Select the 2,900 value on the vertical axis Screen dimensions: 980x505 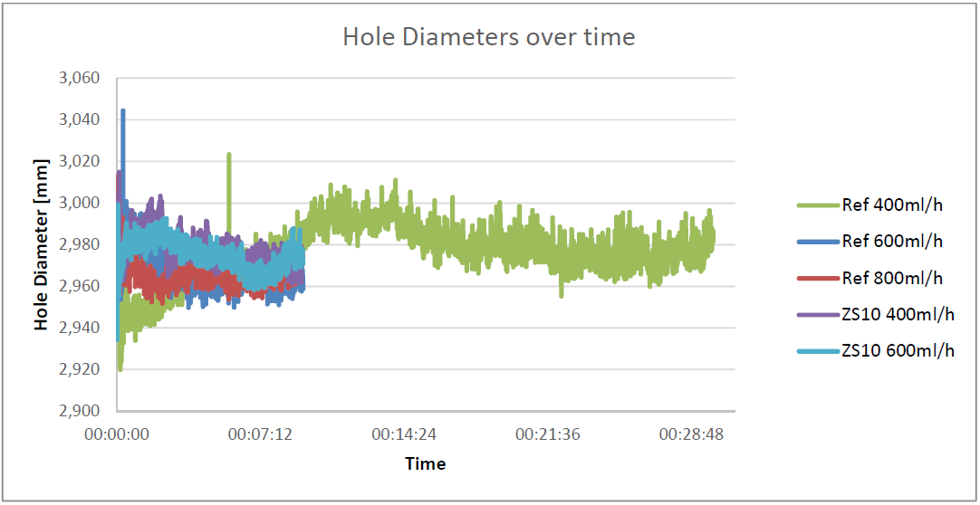[79, 411]
